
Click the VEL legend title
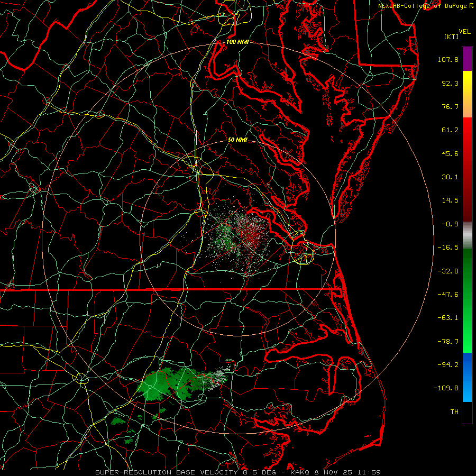(x=464, y=32)
